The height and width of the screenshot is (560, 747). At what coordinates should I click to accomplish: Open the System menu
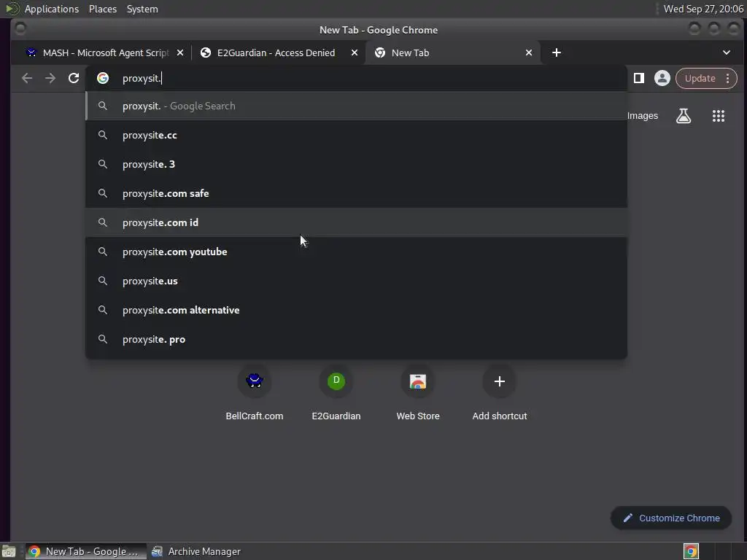coord(142,9)
